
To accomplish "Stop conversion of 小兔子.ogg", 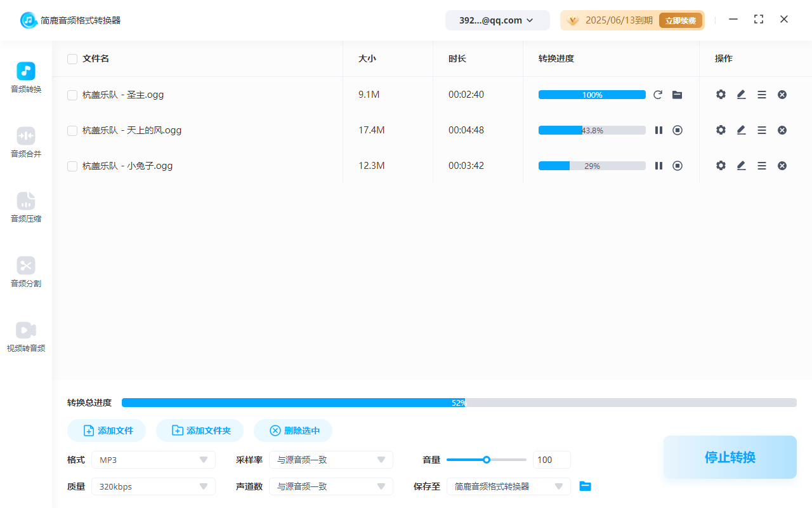I will pyautogui.click(x=677, y=165).
